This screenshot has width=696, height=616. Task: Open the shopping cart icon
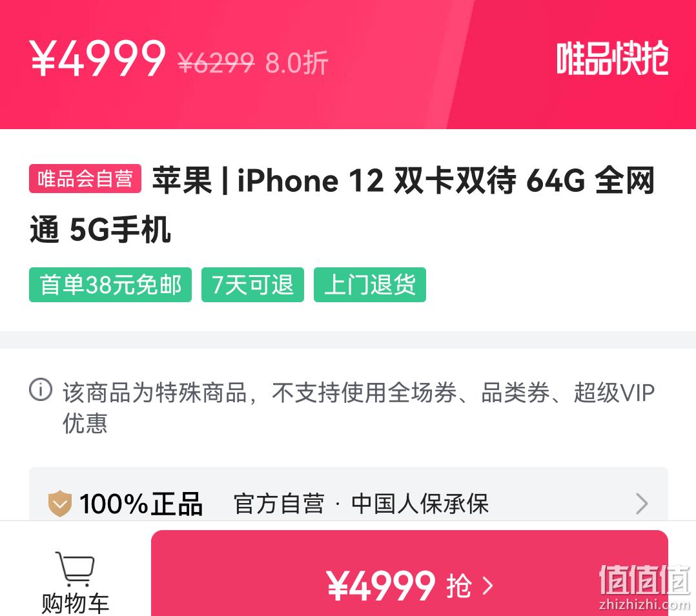point(75,568)
